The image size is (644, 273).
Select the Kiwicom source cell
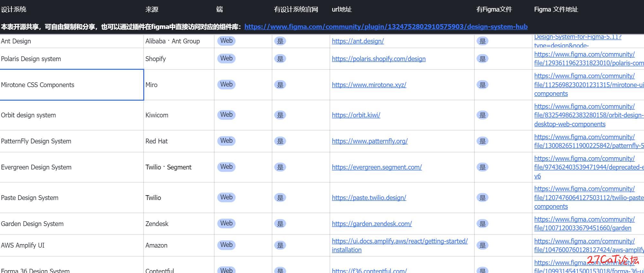(179, 115)
